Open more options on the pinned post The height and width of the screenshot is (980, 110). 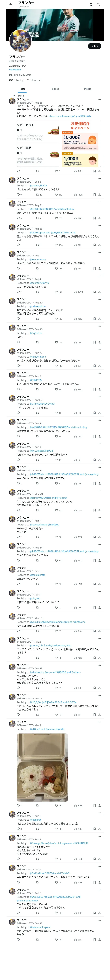[99, 99]
